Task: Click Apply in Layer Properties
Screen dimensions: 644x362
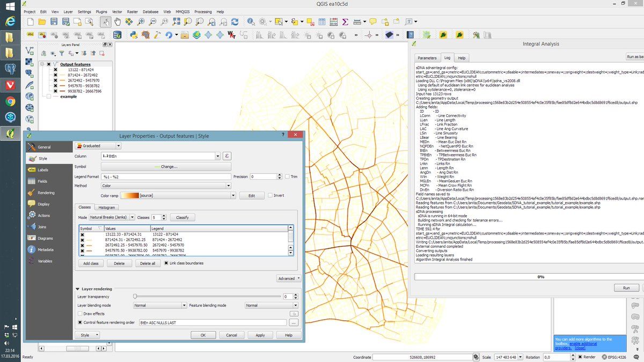Action: coord(260,335)
